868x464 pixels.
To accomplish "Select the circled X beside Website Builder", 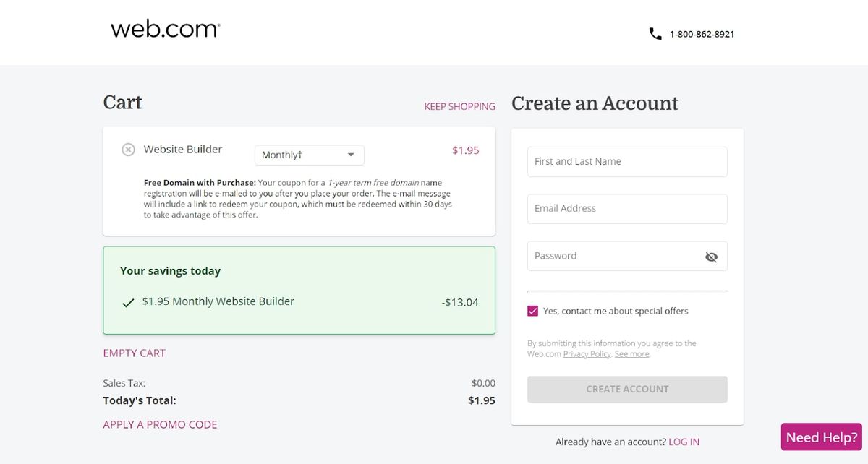I will (128, 150).
